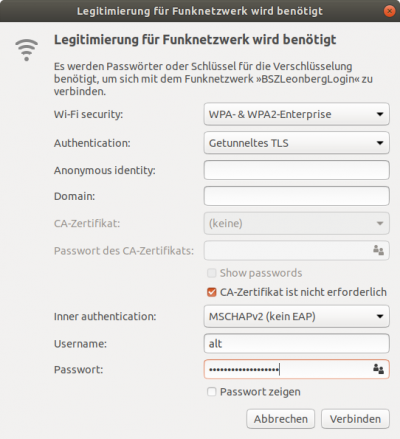Uncheck CA-Zertifikat ist nicht erforderlich

(x=212, y=292)
